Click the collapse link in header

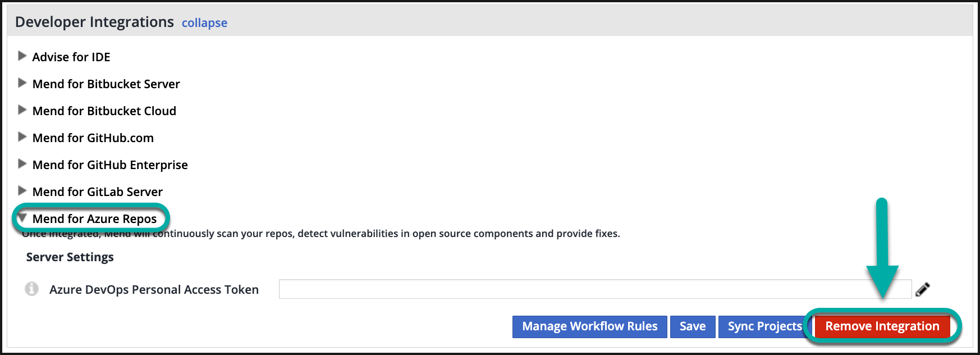(204, 23)
